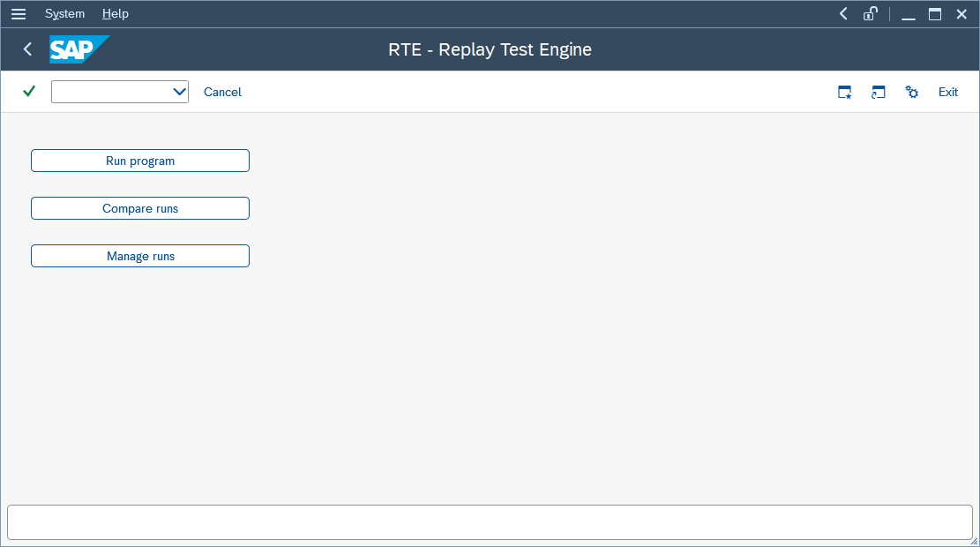Maximize the SAP window
The height and width of the screenshot is (547, 980).
pyautogui.click(x=935, y=14)
